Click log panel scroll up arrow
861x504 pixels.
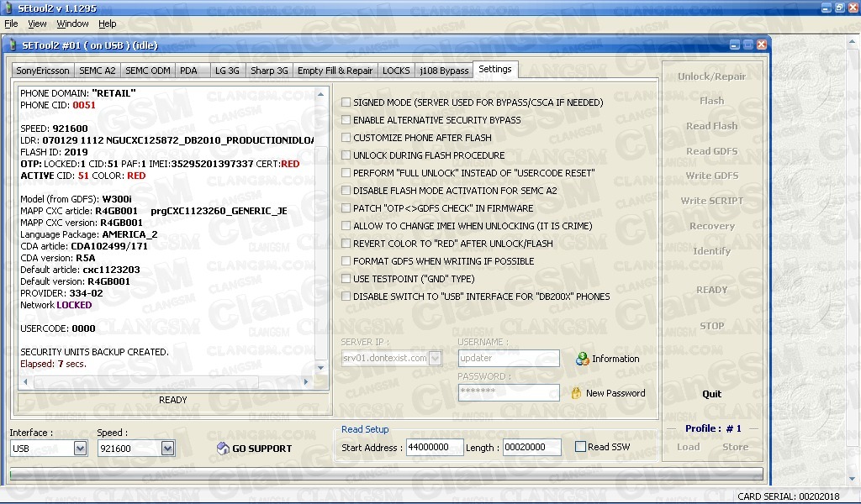click(x=321, y=94)
